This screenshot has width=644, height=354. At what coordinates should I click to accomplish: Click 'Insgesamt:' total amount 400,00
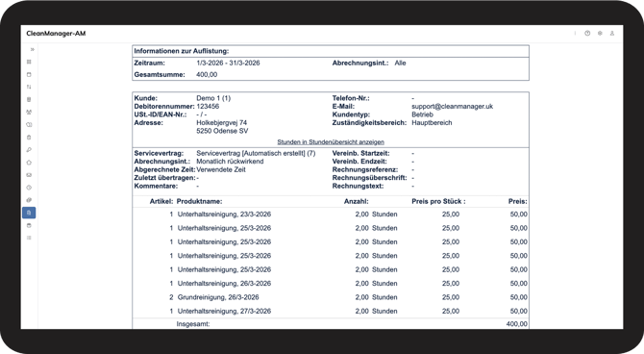[517, 324]
